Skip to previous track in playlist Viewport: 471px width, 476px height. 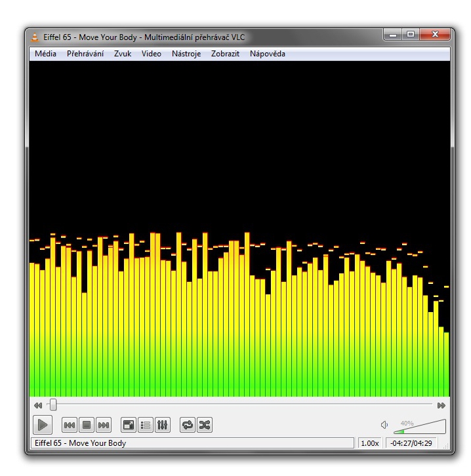pos(70,425)
